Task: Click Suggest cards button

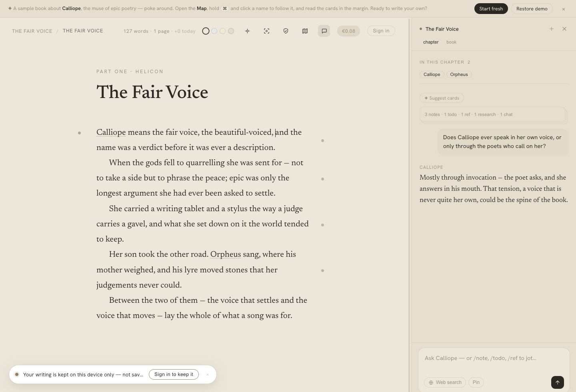Action: (442, 98)
